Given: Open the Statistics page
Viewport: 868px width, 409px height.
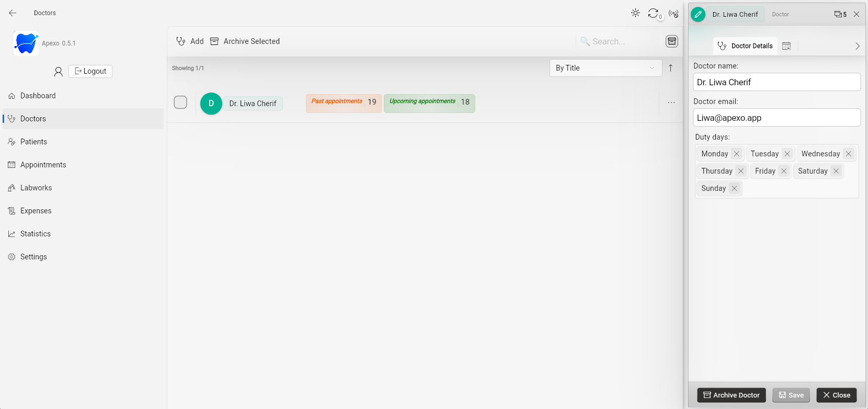Looking at the screenshot, I should [83, 234].
